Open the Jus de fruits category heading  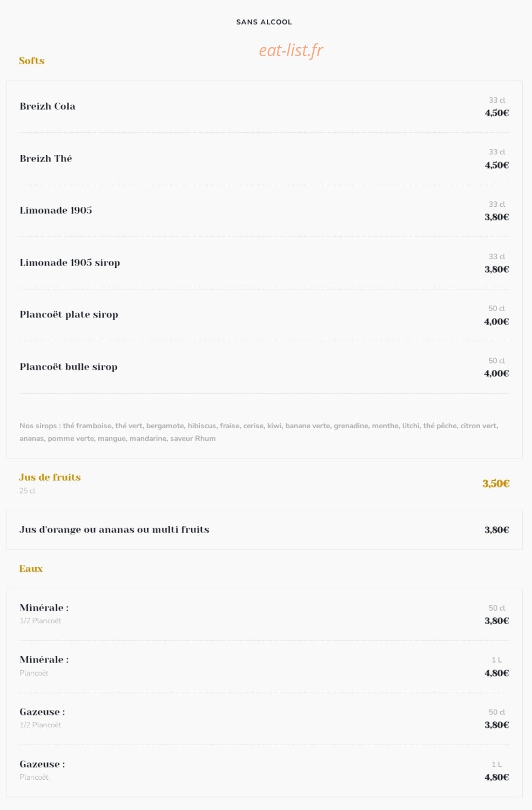pyautogui.click(x=50, y=477)
